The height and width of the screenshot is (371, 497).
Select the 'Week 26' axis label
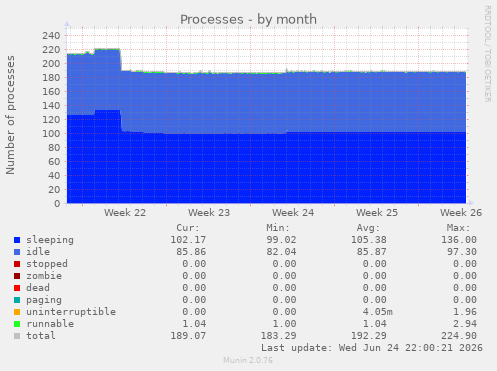click(x=461, y=213)
